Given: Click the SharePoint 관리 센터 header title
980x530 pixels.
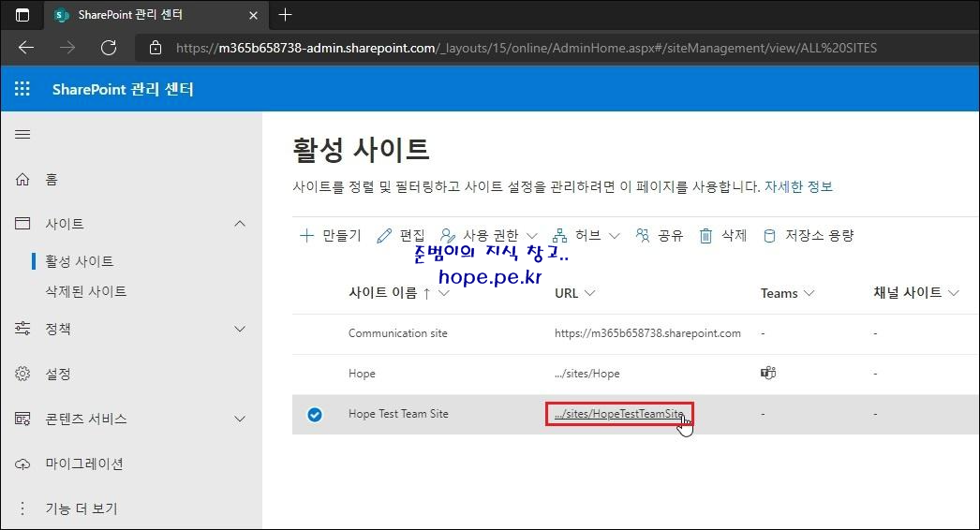Looking at the screenshot, I should [x=123, y=89].
